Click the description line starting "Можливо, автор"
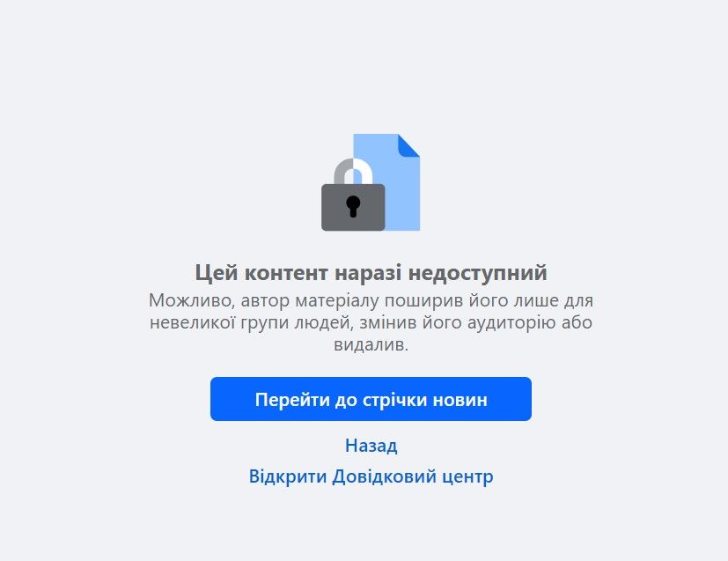This screenshot has width=728, height=561. coord(371,300)
